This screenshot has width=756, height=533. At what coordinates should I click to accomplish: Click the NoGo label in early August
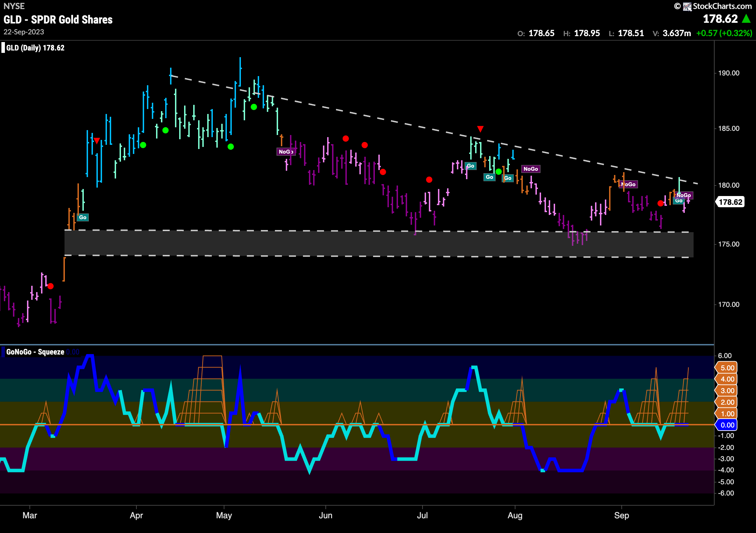[x=531, y=169]
